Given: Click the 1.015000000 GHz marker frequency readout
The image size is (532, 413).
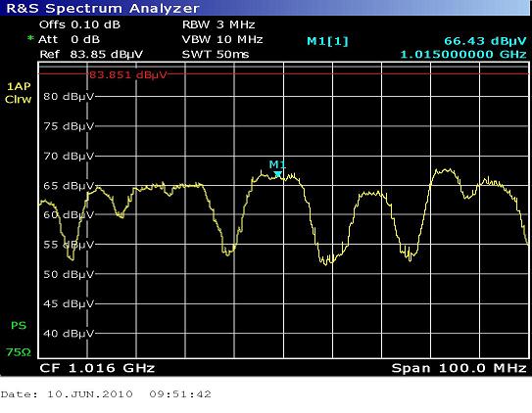Looking at the screenshot, I should point(463,54).
